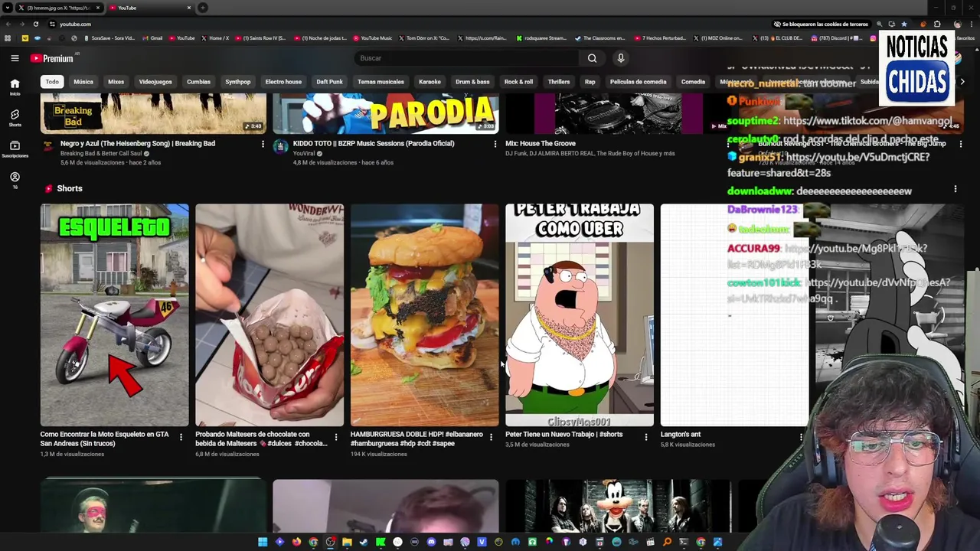
Task: Open Negro y Azul video title
Action: [x=138, y=143]
